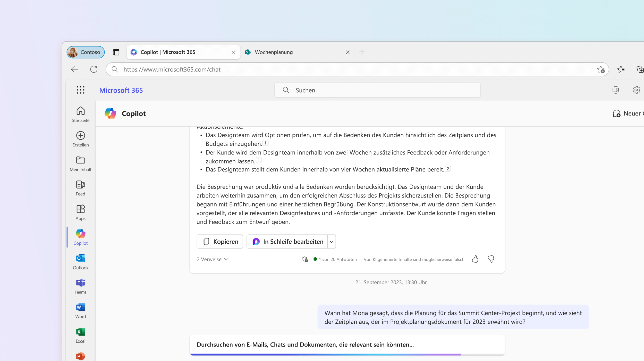Launch Word from the sidebar
This screenshot has width=644, height=361.
(81, 311)
